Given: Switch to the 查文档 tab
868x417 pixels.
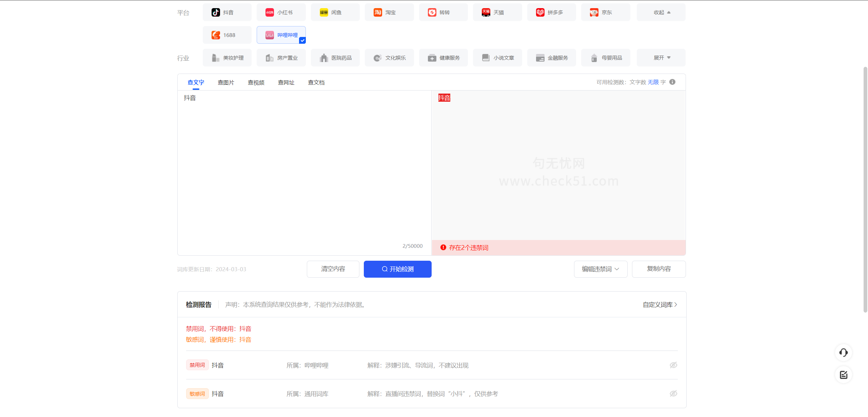Looking at the screenshot, I should coord(316,82).
